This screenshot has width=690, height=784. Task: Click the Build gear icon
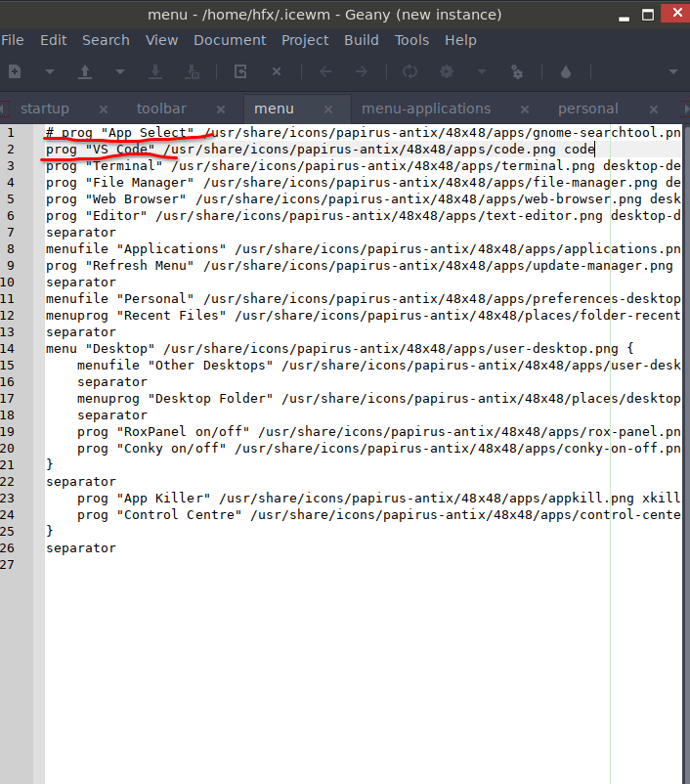click(447, 72)
